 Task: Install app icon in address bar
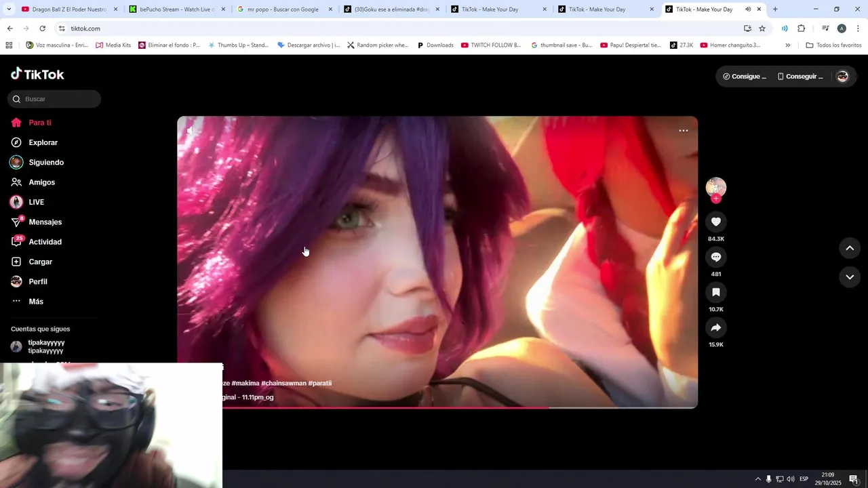pos(747,28)
